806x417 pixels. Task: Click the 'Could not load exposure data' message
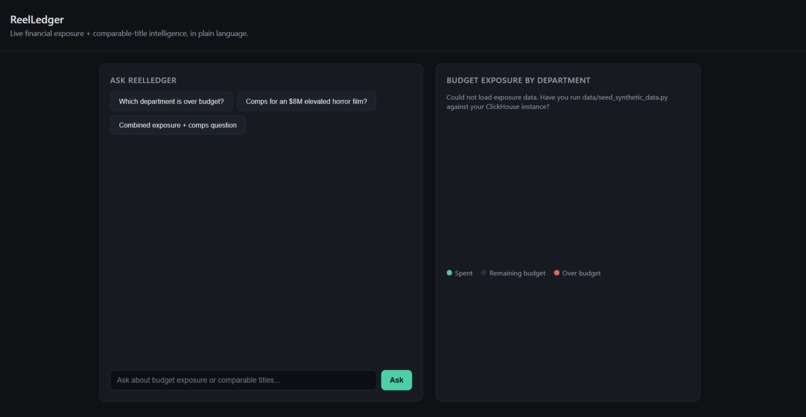point(557,102)
